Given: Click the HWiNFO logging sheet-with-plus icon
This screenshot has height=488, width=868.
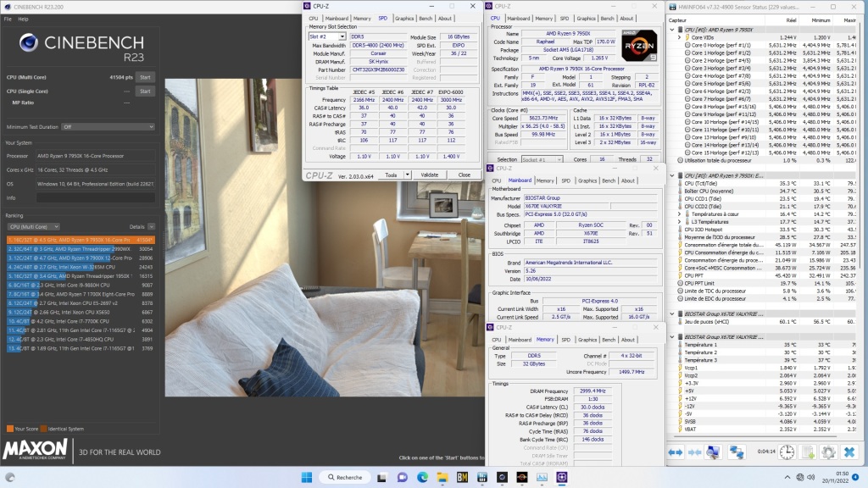Looking at the screenshot, I should tap(808, 452).
